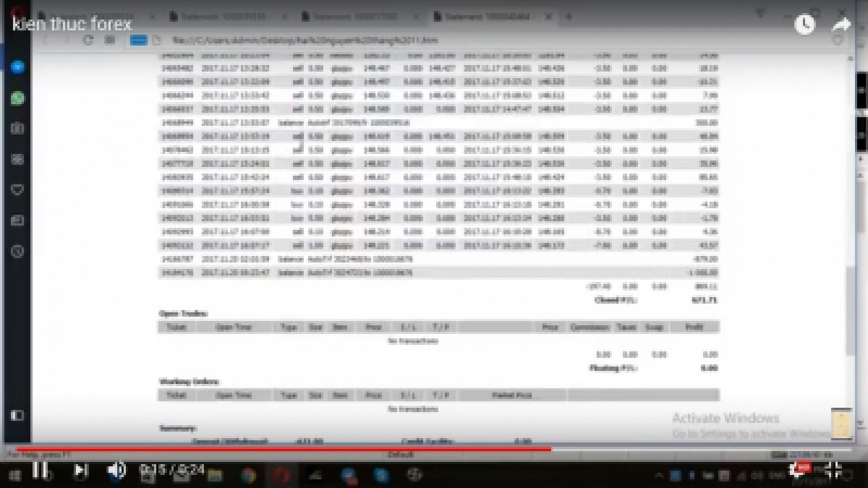Open Messenger in Opera sidebar

18,67
